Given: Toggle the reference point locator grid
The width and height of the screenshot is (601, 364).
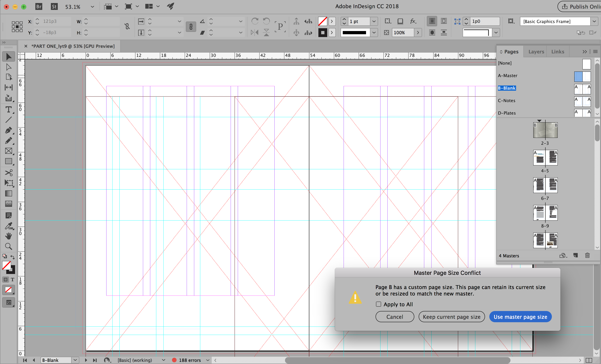Looking at the screenshot, I should (17, 26).
